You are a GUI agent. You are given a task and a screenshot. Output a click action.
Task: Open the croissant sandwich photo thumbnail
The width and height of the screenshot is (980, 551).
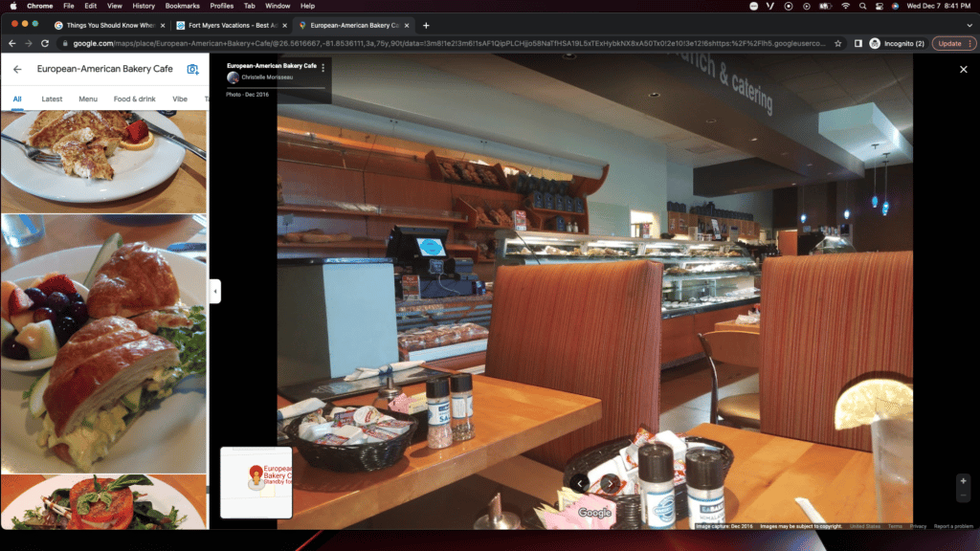103,344
